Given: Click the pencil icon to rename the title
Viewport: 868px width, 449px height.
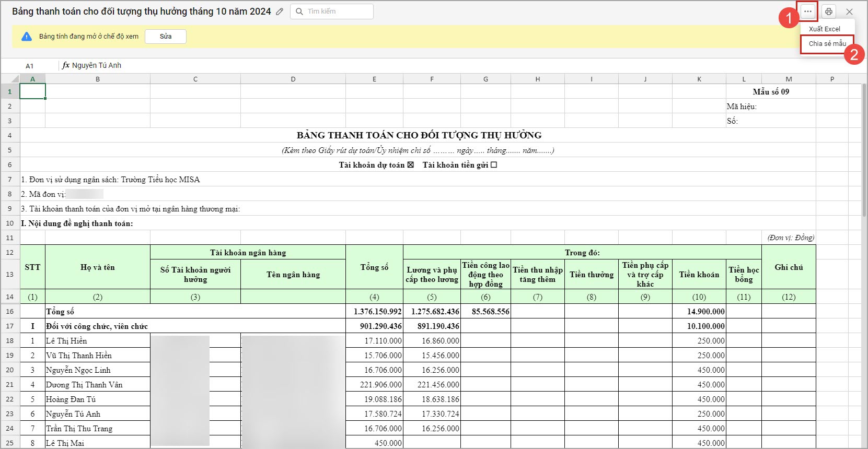Looking at the screenshot, I should [280, 11].
